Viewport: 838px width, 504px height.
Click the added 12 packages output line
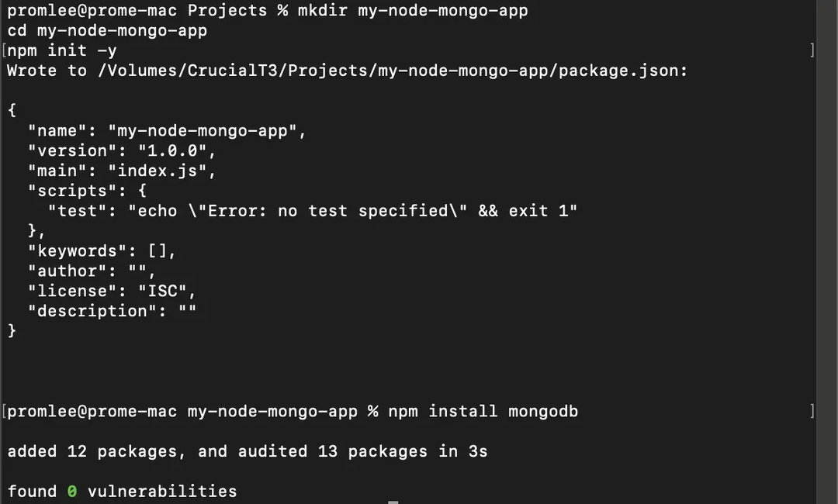coord(248,451)
